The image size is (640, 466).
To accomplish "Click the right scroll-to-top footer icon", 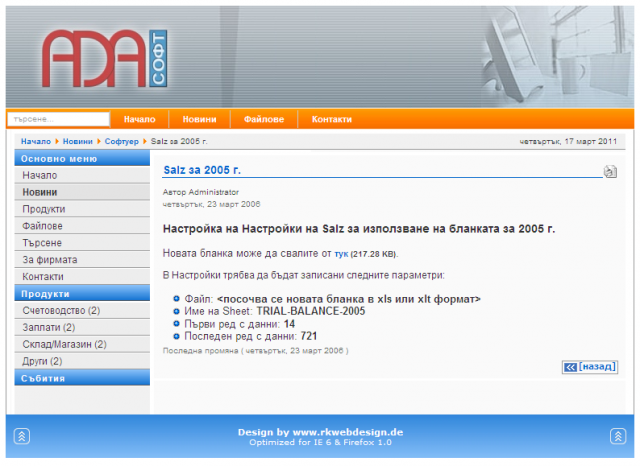I will click(x=618, y=436).
